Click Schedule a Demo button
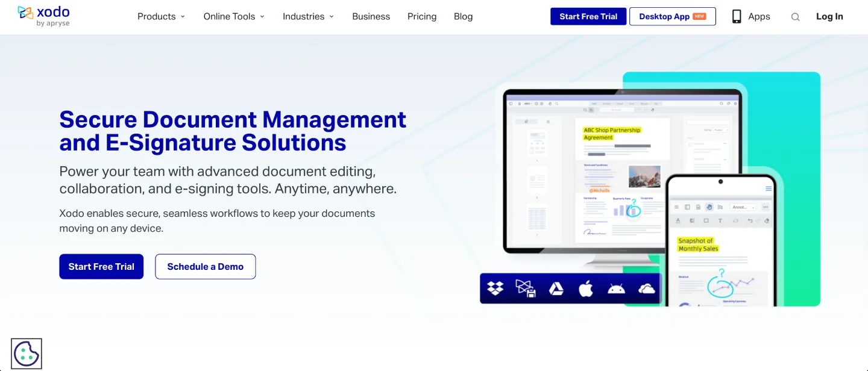The height and width of the screenshot is (371, 868). pyautogui.click(x=206, y=266)
